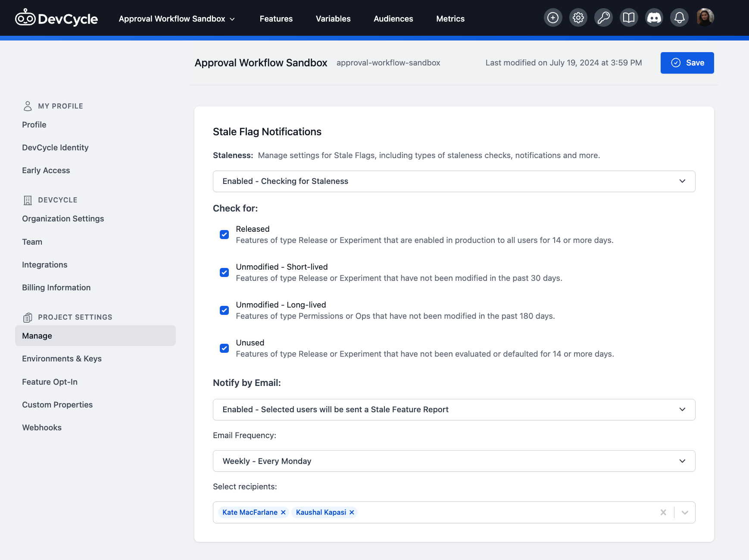Image resolution: width=749 pixels, height=560 pixels.
Task: Open documentation via the book icon
Action: tap(629, 18)
